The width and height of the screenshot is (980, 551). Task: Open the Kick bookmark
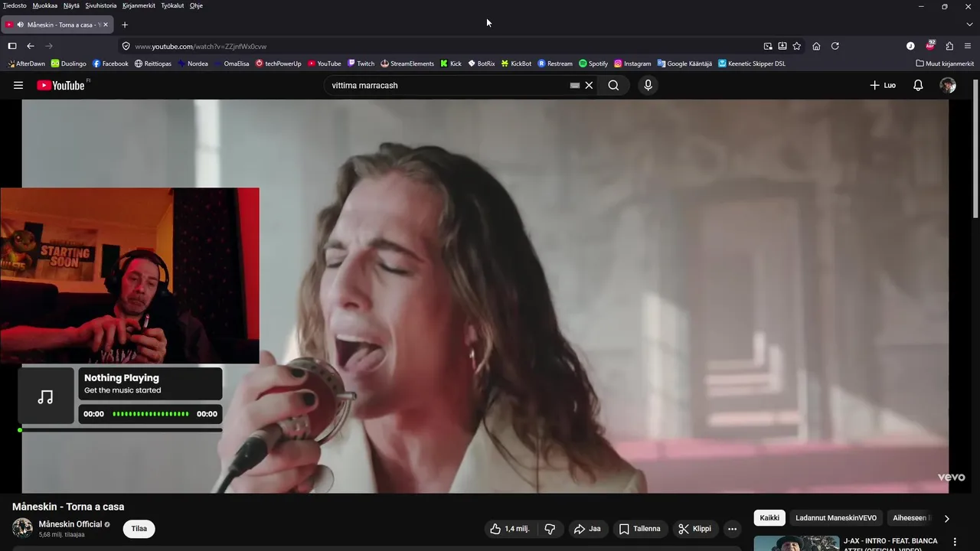click(x=451, y=64)
